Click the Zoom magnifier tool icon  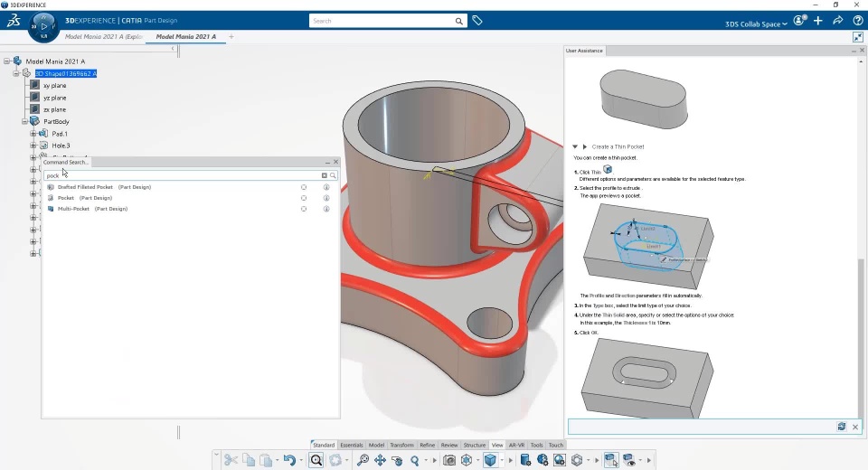click(415, 460)
